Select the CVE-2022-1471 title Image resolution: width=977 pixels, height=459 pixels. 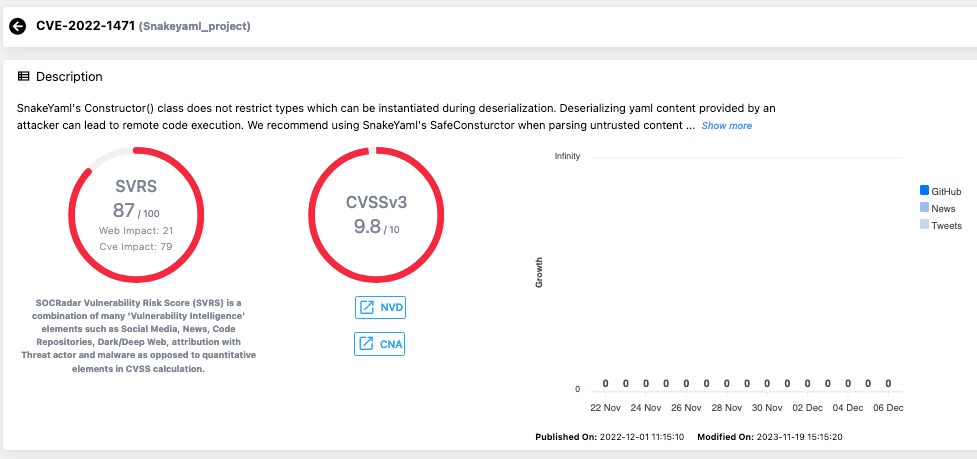coord(85,26)
